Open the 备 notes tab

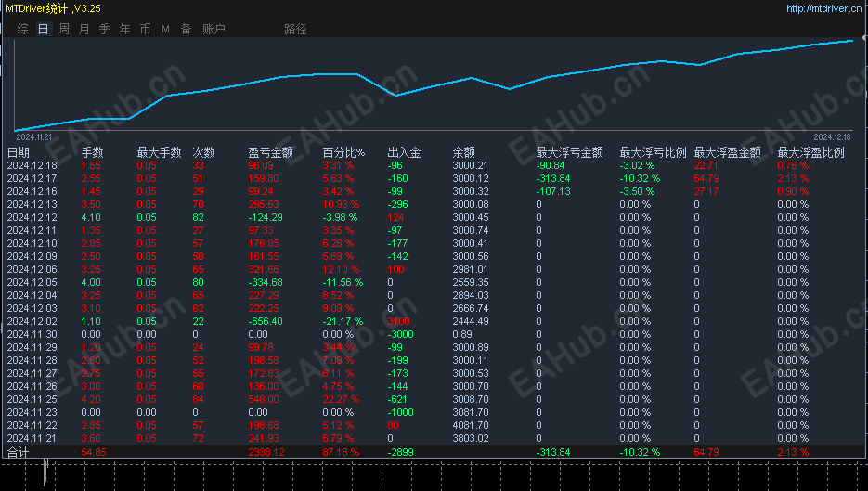[186, 29]
